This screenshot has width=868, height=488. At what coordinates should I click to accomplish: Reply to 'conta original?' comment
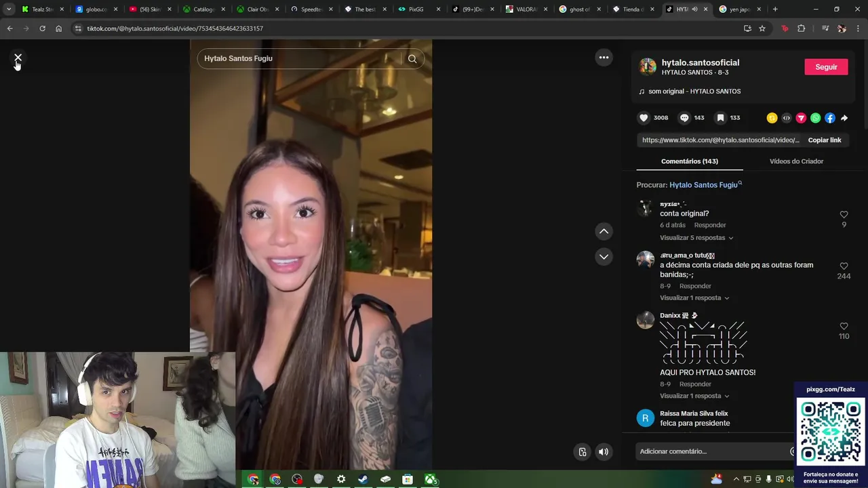[710, 225]
